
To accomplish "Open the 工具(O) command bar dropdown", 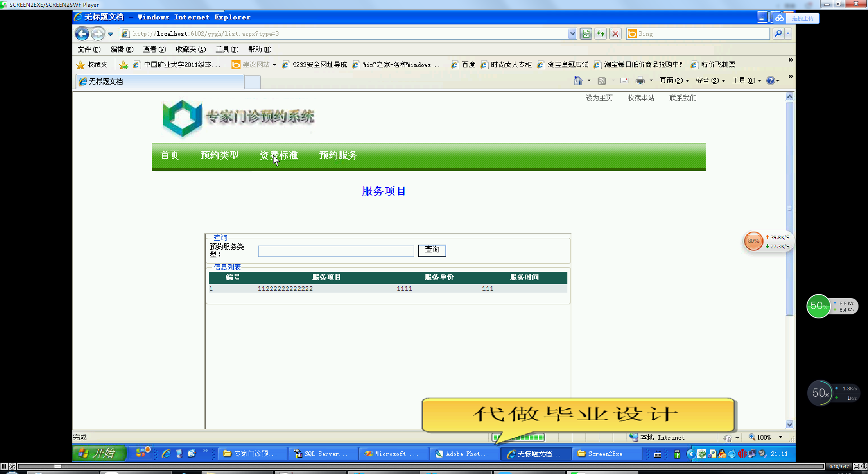I will pyautogui.click(x=747, y=81).
